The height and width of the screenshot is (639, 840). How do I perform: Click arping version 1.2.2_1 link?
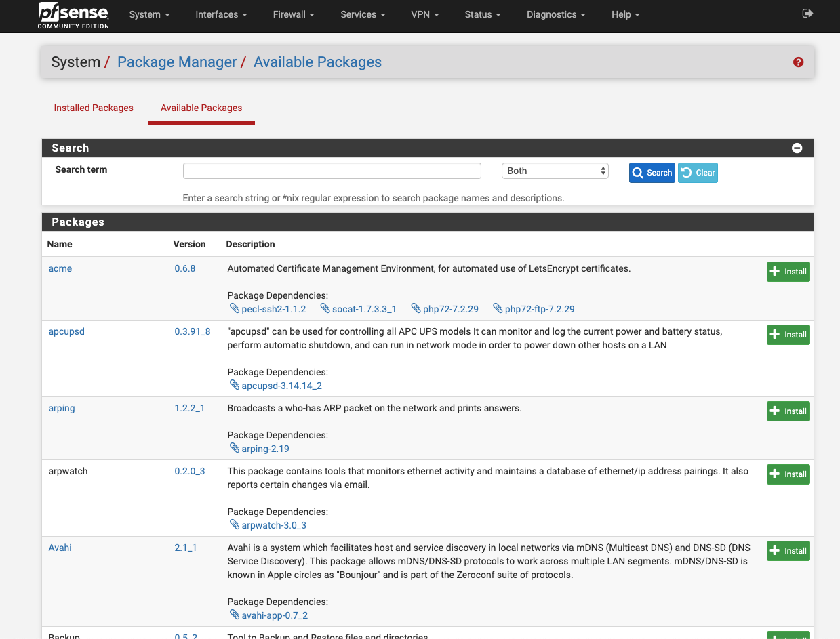point(190,408)
